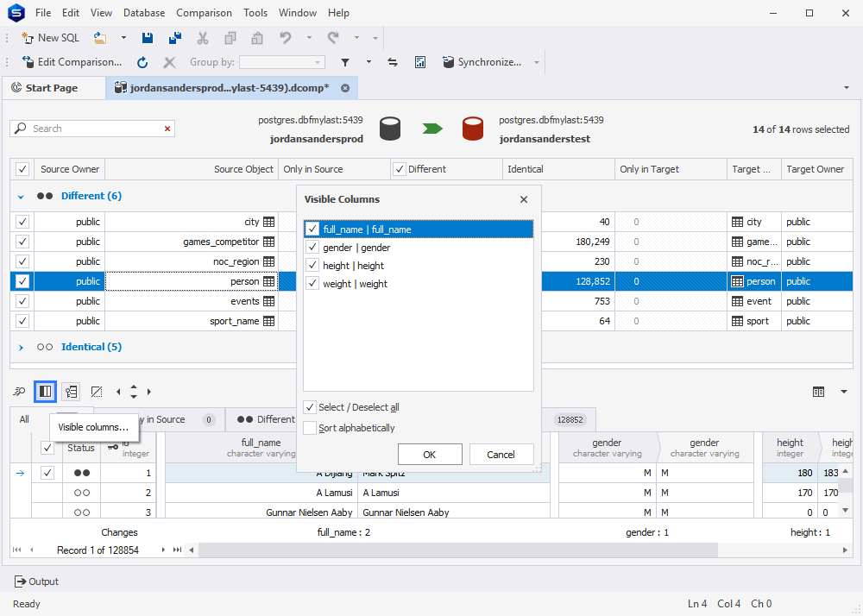Open the Group by dropdown
Viewport: 863px width, 616px height.
(318, 62)
